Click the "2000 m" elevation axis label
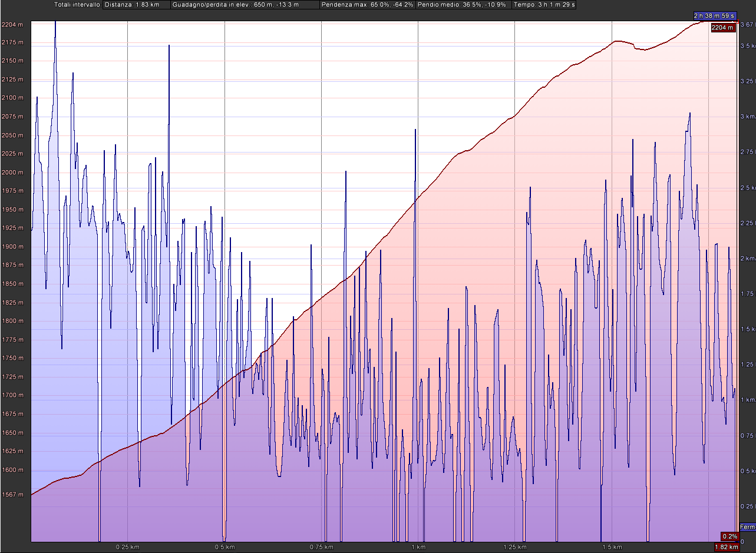 13,173
